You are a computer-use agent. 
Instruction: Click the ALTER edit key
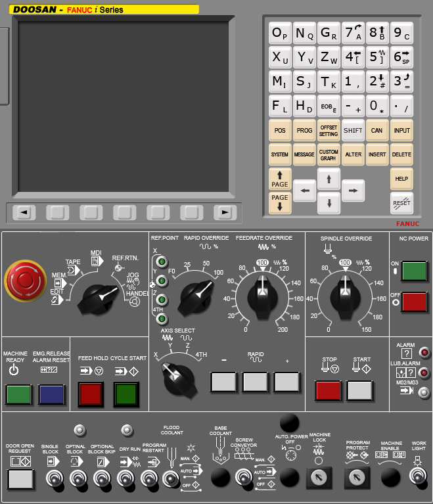[353, 154]
